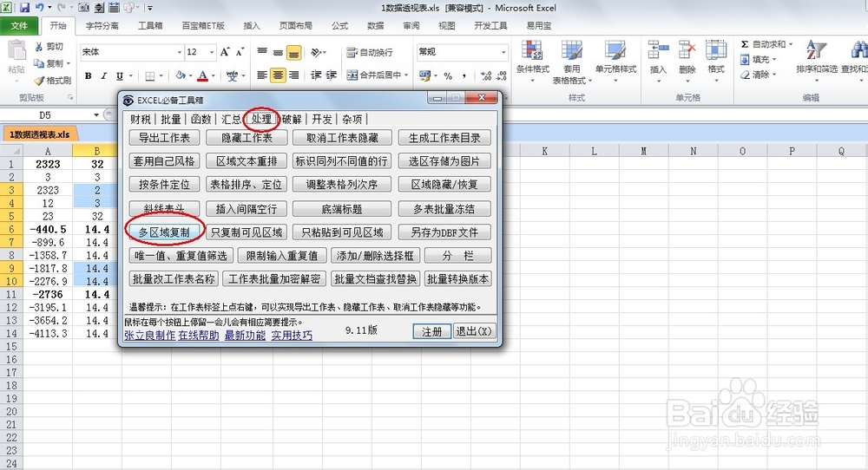
Task: Switch to the 开发工具 ribbon tab
Action: coord(490,26)
